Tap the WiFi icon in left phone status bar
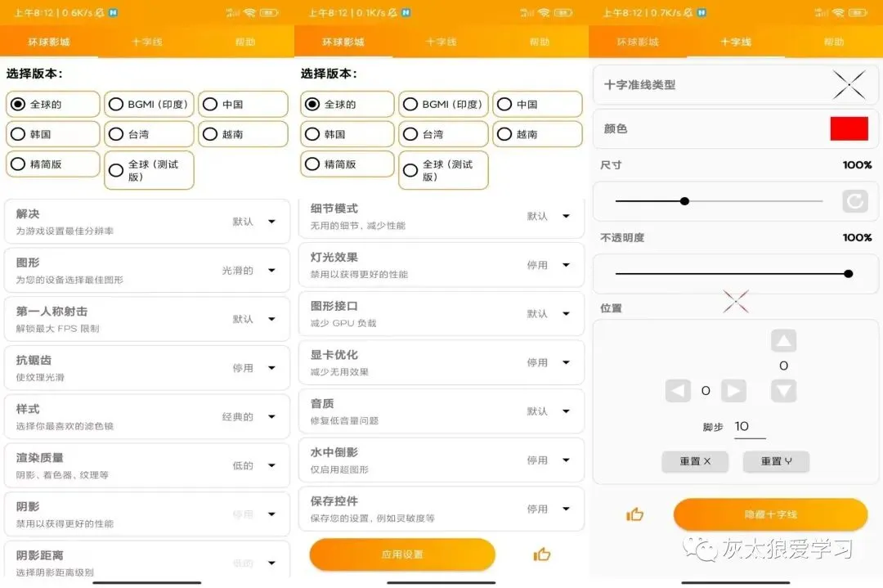The image size is (883, 588). [250, 12]
